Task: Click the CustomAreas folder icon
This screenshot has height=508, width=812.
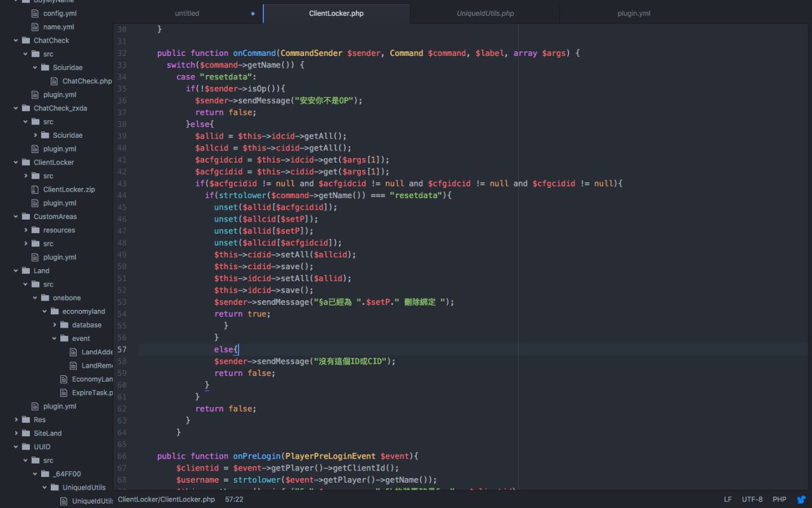Action: tap(26, 217)
